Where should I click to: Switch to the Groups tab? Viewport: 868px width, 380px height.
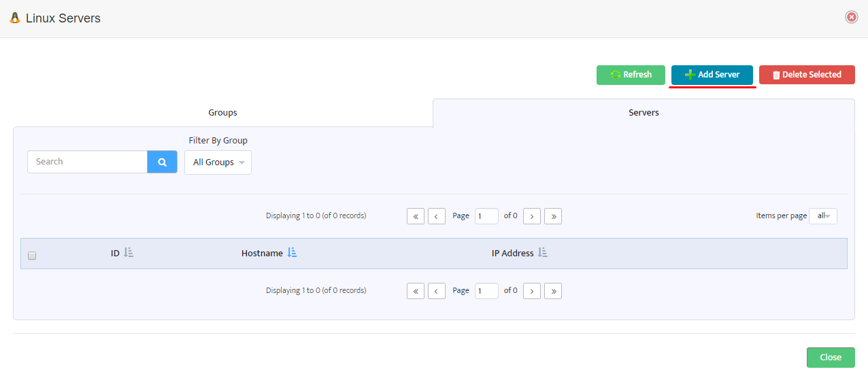pyautogui.click(x=223, y=113)
